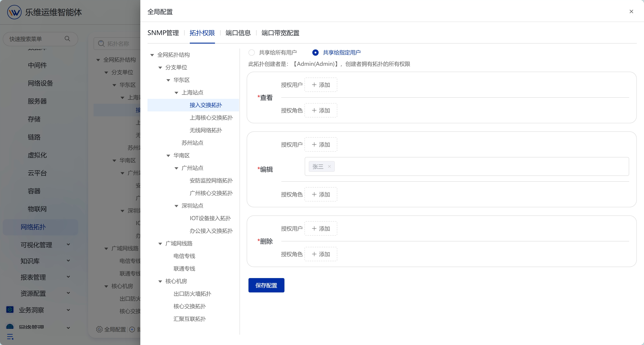This screenshot has height=345, width=644.
Task: Click the plus circle icon in background panel footer
Action: point(132,329)
